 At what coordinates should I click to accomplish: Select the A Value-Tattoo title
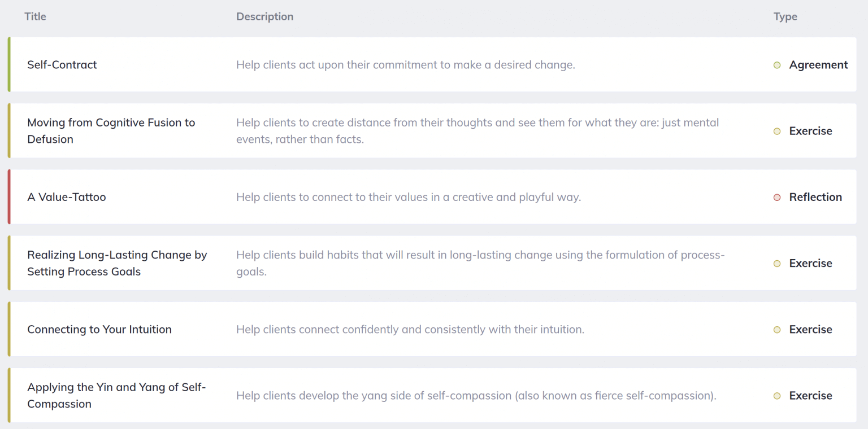coord(67,197)
